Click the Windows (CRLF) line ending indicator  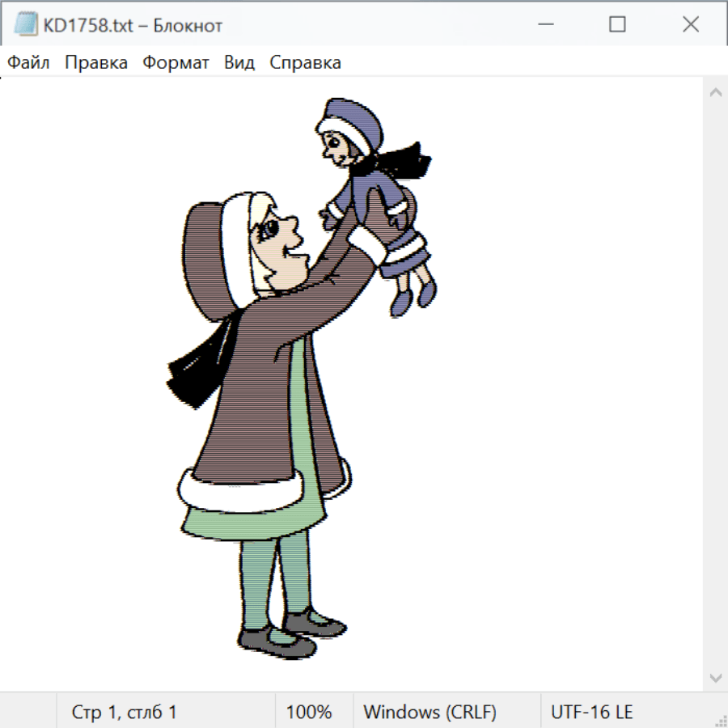click(x=430, y=712)
